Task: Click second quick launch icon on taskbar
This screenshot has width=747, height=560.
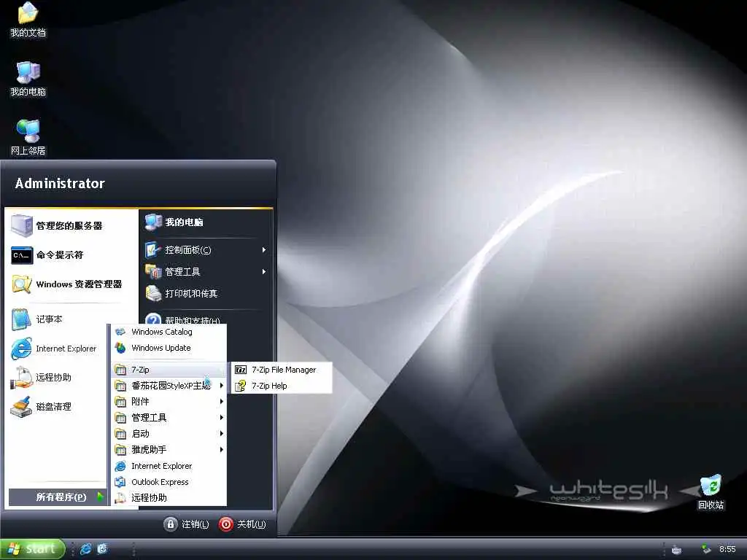Action: (102, 549)
